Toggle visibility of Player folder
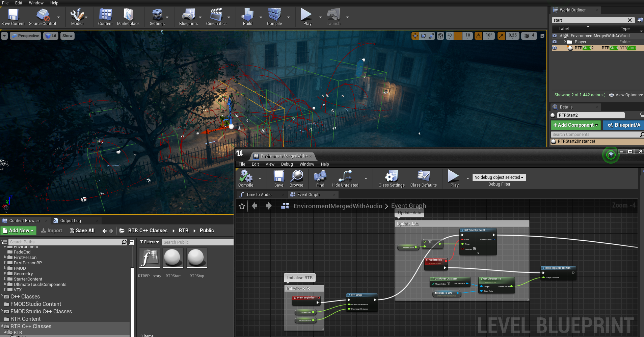The image size is (644, 337). (x=555, y=42)
